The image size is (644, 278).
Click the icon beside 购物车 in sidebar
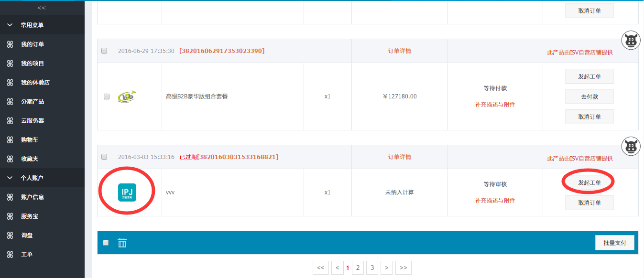[x=10, y=140]
